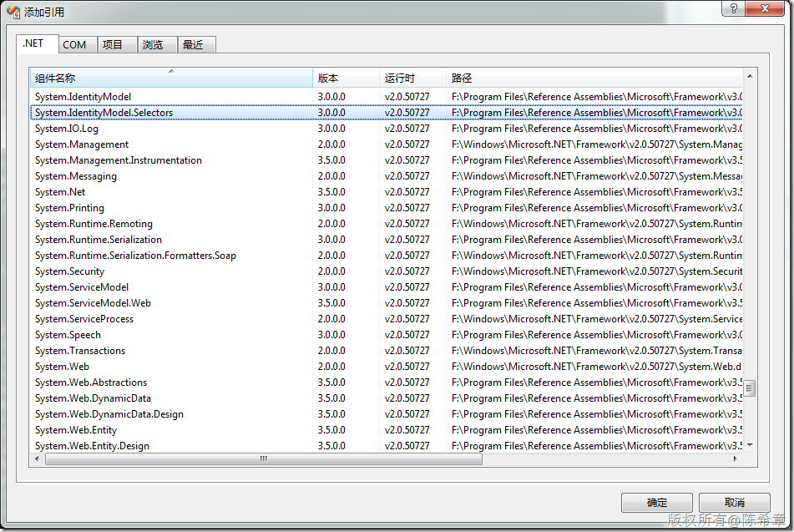
Task: Click the horizontal scrollbar thumb
Action: [263, 459]
